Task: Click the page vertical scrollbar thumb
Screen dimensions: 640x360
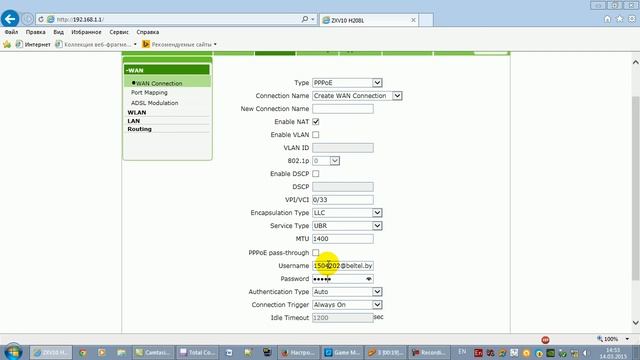Action: 635,188
